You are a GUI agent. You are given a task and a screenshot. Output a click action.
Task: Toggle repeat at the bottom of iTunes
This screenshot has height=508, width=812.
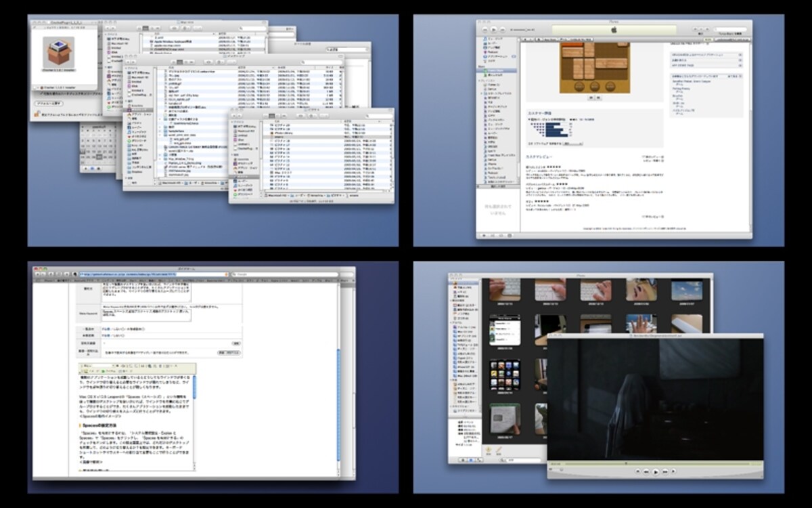(501, 235)
